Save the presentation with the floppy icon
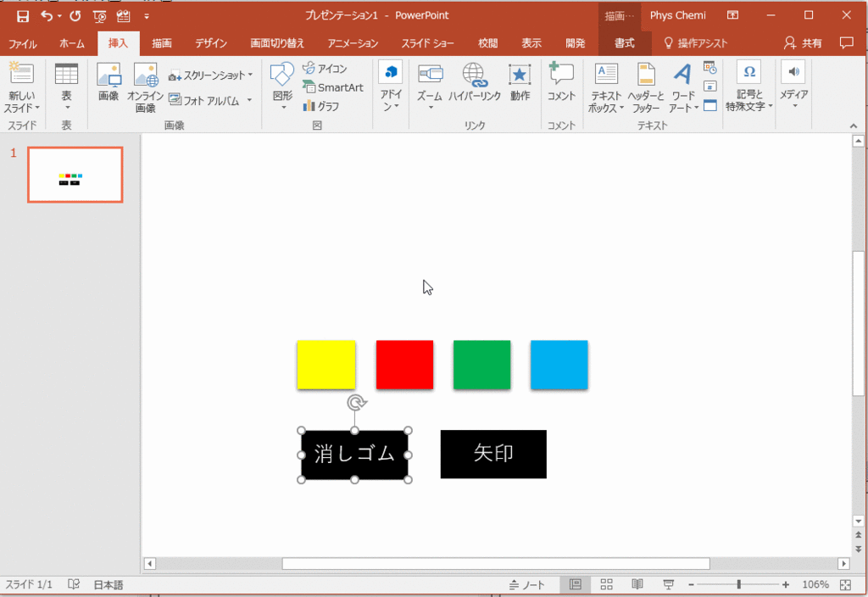Viewport: 868px width, 597px height. tap(22, 16)
